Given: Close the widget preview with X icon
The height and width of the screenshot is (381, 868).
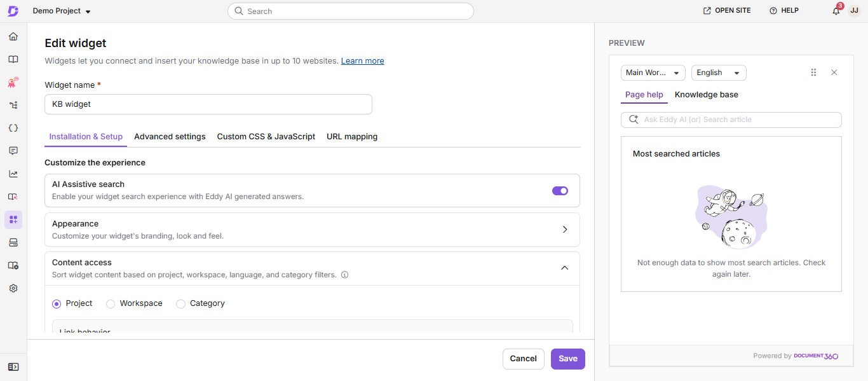Looking at the screenshot, I should click(x=834, y=73).
